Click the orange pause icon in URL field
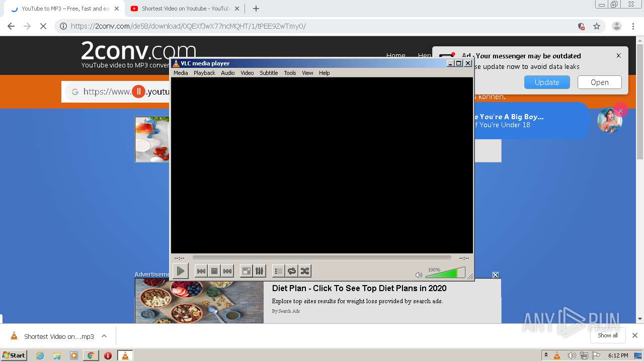 coord(138,92)
